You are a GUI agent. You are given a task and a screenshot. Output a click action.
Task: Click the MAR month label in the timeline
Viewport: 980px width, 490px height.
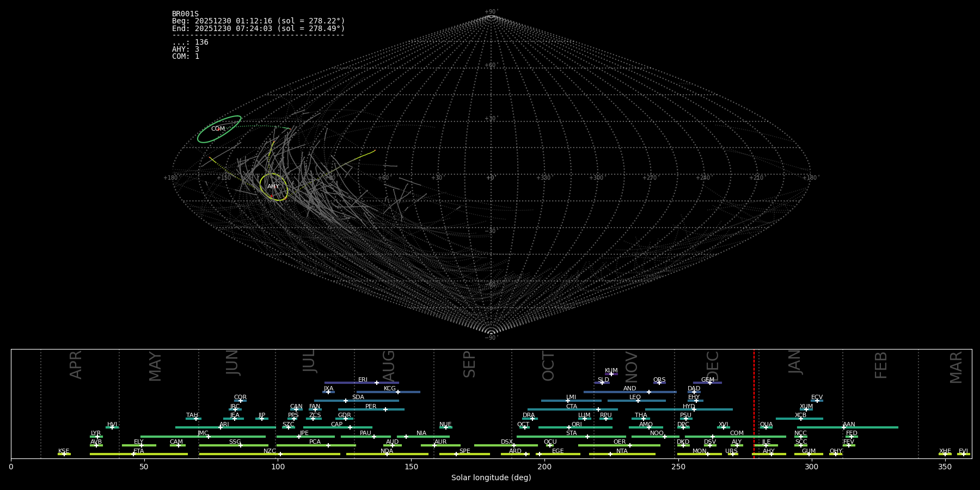click(956, 367)
